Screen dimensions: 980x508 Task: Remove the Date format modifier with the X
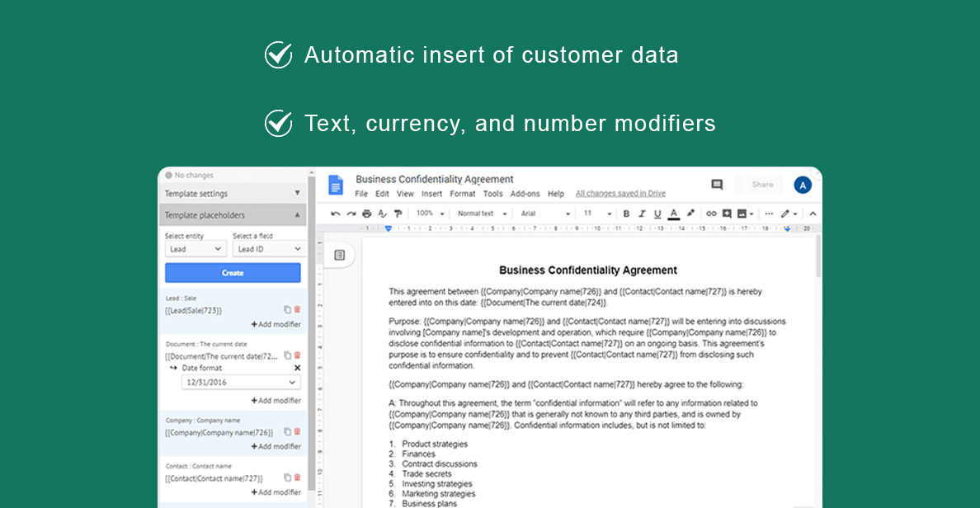point(298,368)
